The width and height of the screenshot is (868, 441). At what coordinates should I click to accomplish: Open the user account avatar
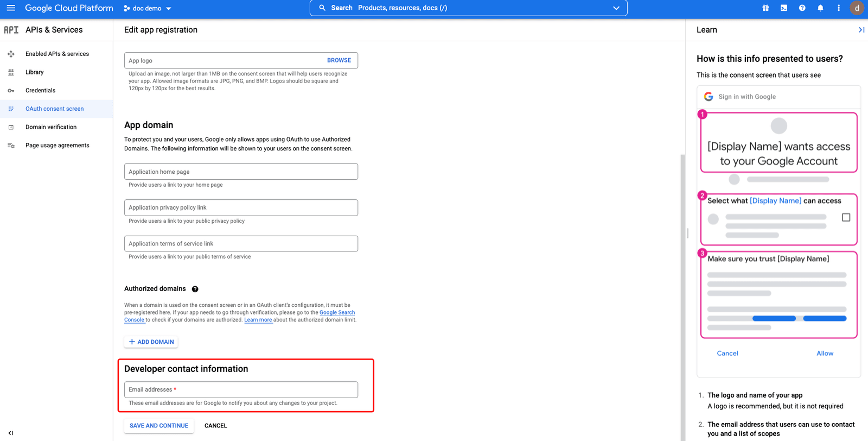(857, 8)
